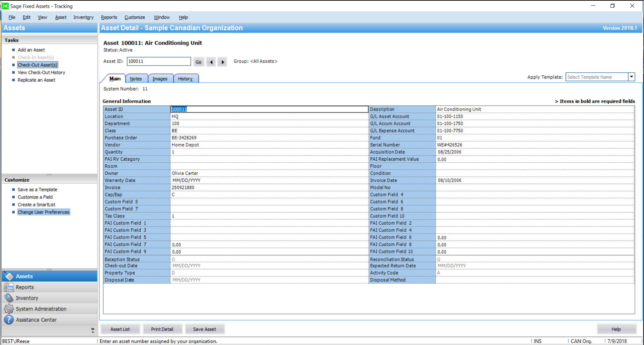The height and width of the screenshot is (345, 644).
Task: Open View Check-Out History
Action: point(42,72)
